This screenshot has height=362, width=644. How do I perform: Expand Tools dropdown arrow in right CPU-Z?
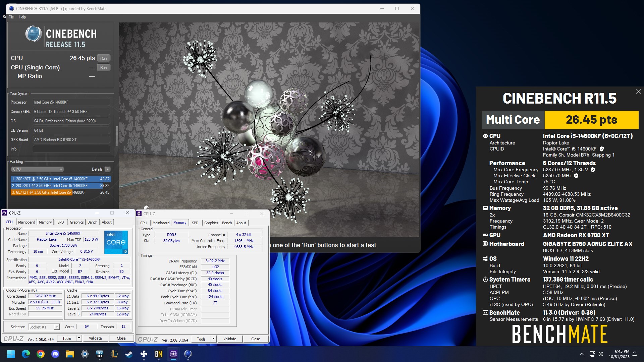click(214, 339)
